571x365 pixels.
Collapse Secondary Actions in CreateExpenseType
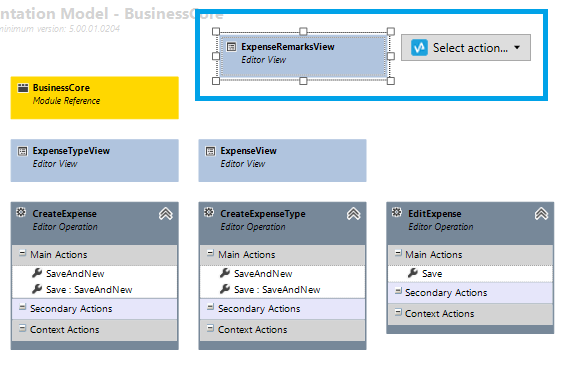210,307
